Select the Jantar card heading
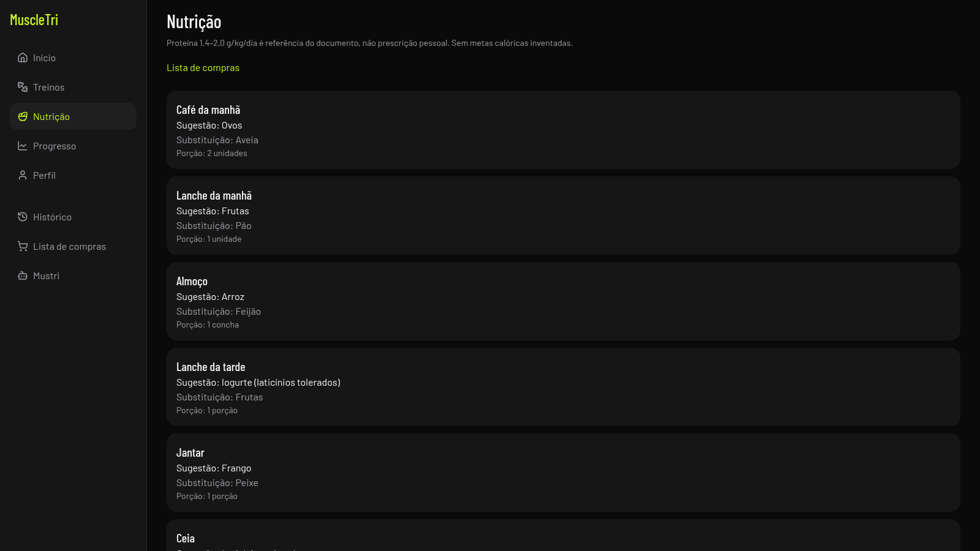 click(x=190, y=452)
